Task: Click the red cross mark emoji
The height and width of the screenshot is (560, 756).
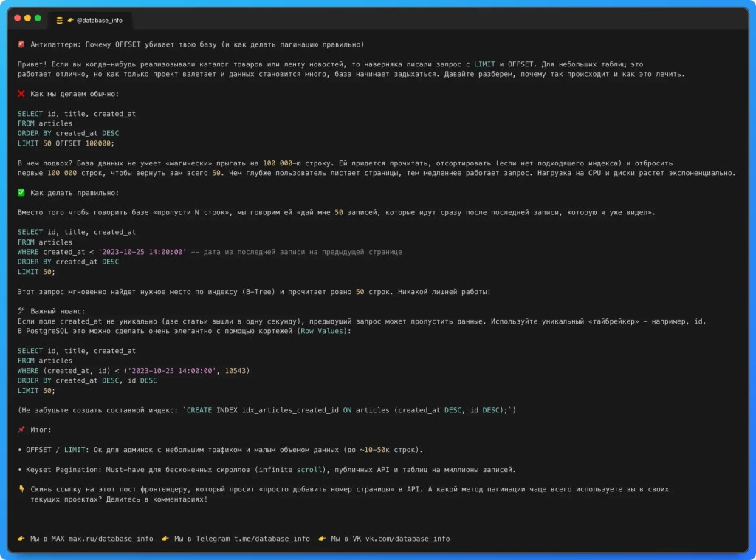Action: (x=21, y=95)
